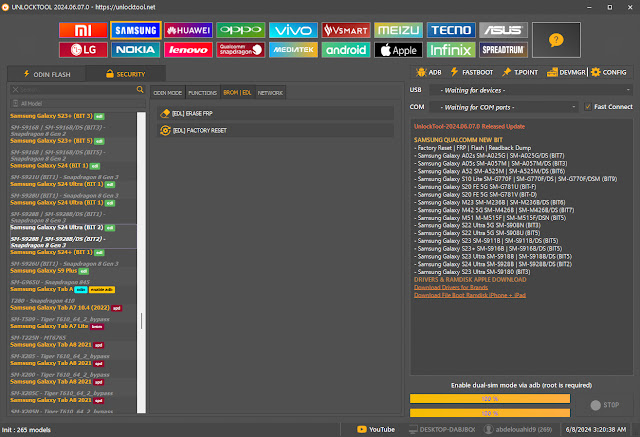Image resolution: width=640 pixels, height=437 pixels.
Task: Open the help question mark tile
Action: click(x=556, y=40)
